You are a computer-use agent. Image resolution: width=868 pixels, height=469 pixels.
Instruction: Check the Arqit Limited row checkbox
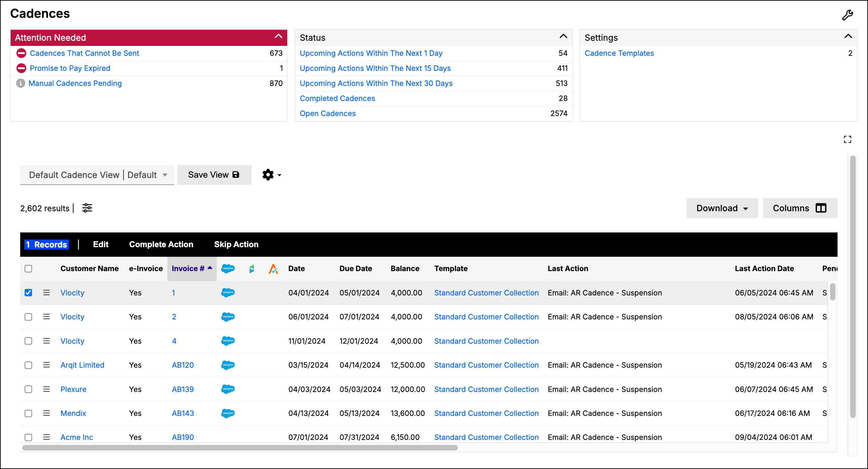tap(28, 365)
